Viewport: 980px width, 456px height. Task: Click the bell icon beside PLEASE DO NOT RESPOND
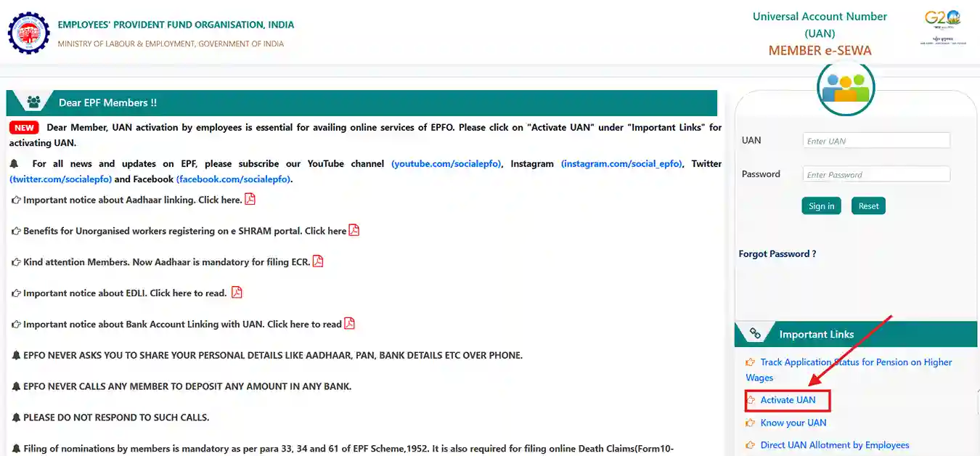coord(16,418)
